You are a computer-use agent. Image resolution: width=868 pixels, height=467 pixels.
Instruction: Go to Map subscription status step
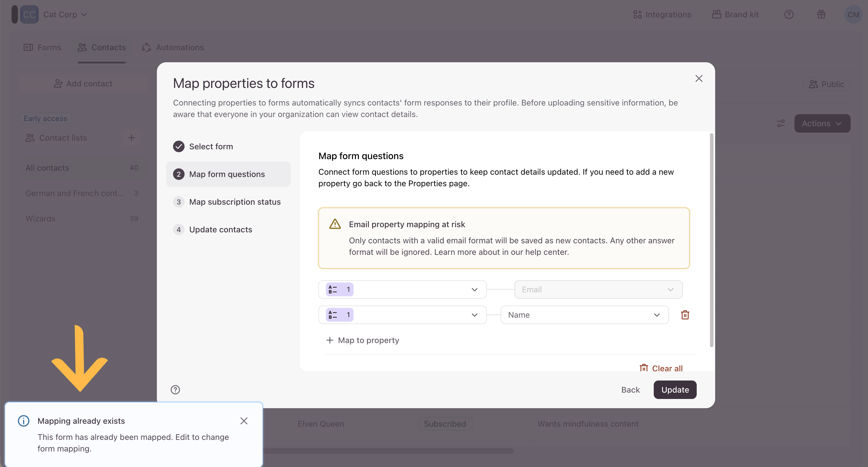234,202
